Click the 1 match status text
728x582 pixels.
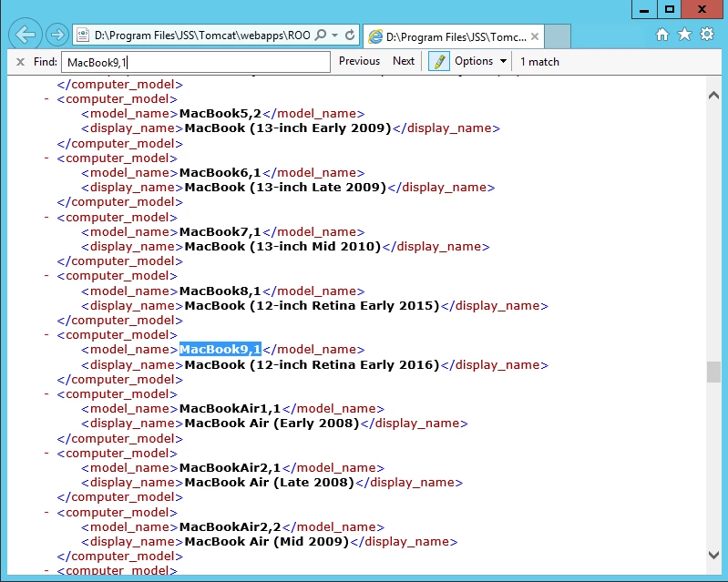click(539, 62)
